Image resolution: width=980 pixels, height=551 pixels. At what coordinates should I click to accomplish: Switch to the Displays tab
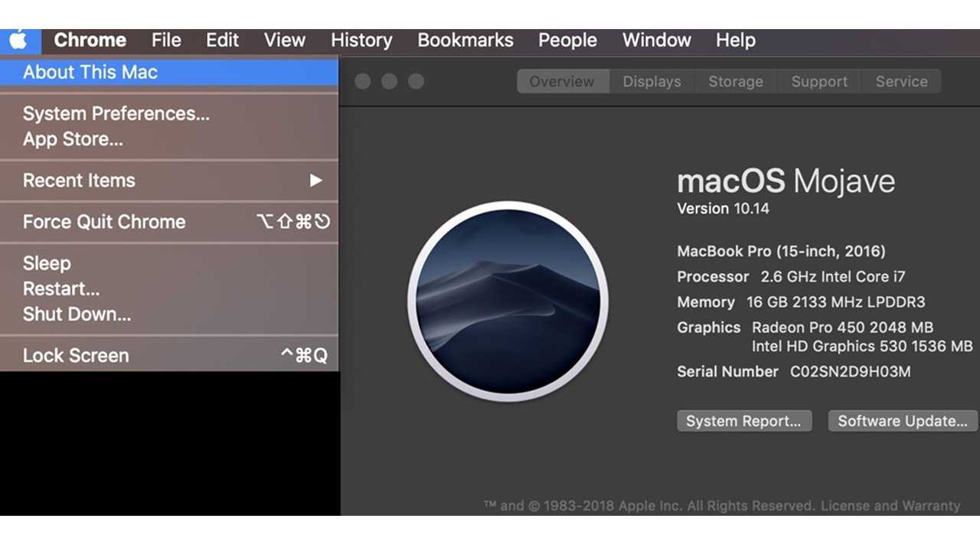coord(652,81)
